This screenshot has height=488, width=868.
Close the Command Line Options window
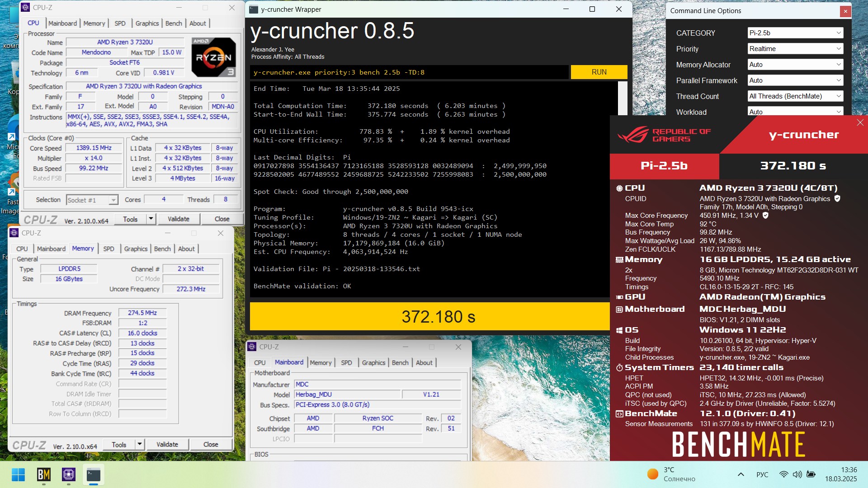click(x=845, y=11)
